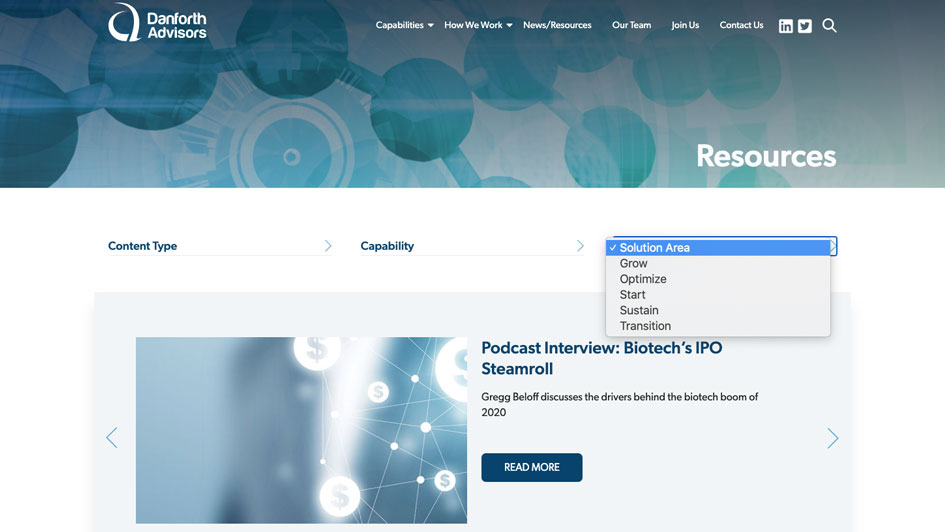Select Grow from the Solution Area list

pos(634,264)
